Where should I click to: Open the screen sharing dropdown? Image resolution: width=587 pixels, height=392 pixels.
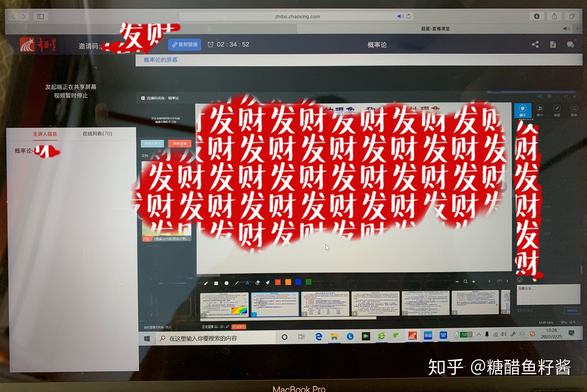[x=152, y=144]
